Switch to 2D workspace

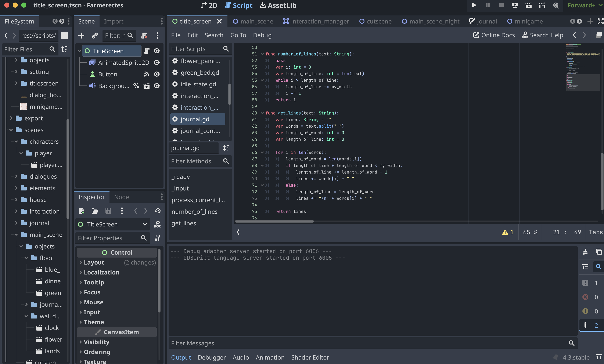[x=209, y=5]
